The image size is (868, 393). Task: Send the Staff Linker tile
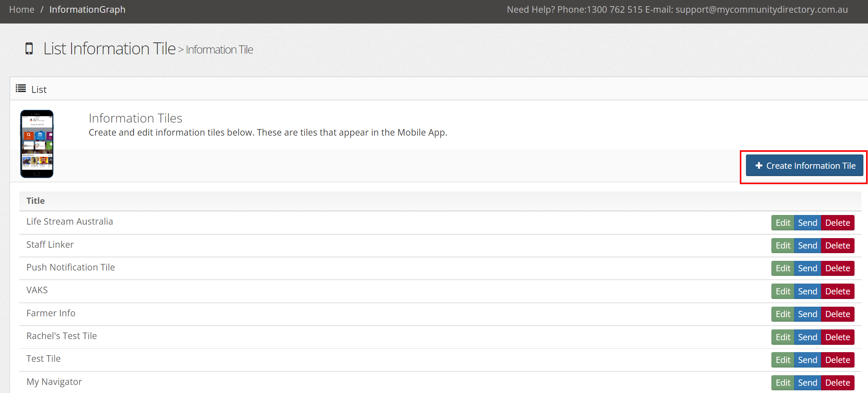pyautogui.click(x=807, y=245)
